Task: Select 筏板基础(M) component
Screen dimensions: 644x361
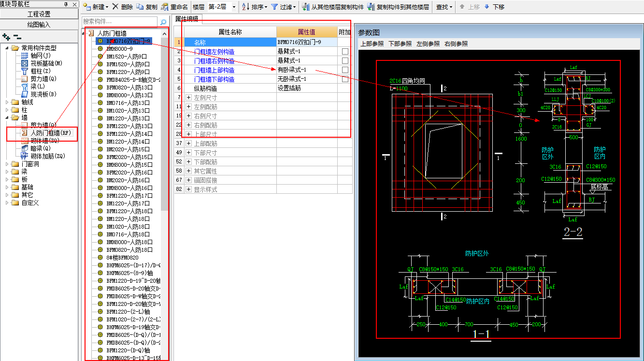Action: [42, 63]
